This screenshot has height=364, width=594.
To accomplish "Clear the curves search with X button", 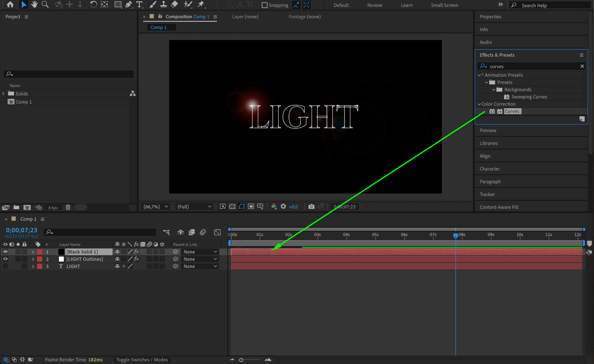I will click(x=582, y=66).
